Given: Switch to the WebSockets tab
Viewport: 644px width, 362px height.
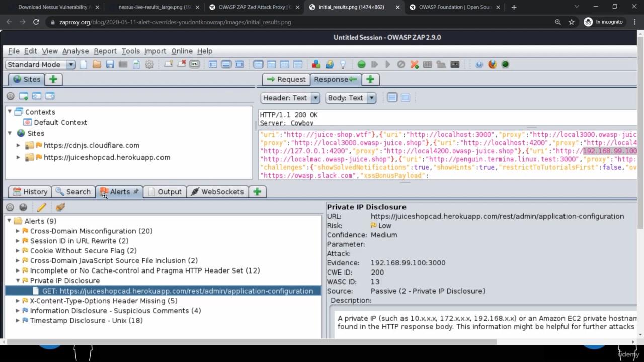Looking at the screenshot, I should [217, 192].
